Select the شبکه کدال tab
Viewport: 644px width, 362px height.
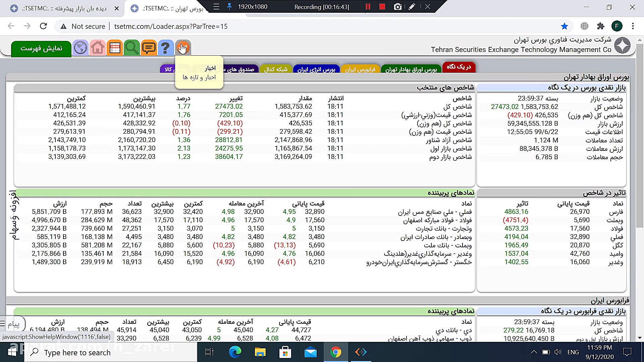(275, 69)
